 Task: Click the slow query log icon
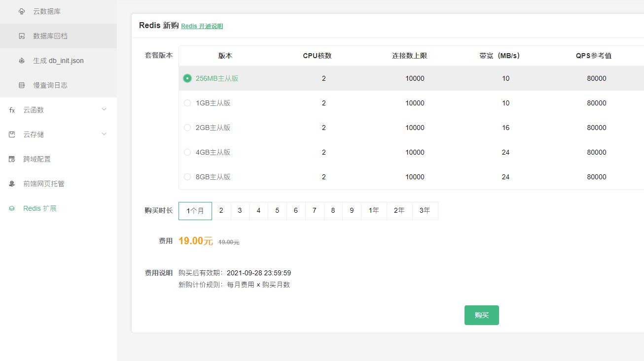click(x=22, y=85)
